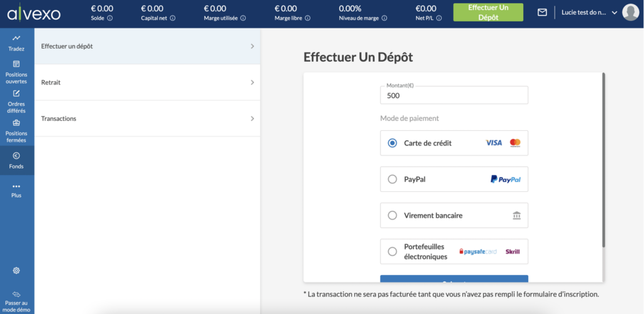The image size is (644, 314).
Task: Open Positions ouvertes in sidebar
Action: tap(16, 64)
